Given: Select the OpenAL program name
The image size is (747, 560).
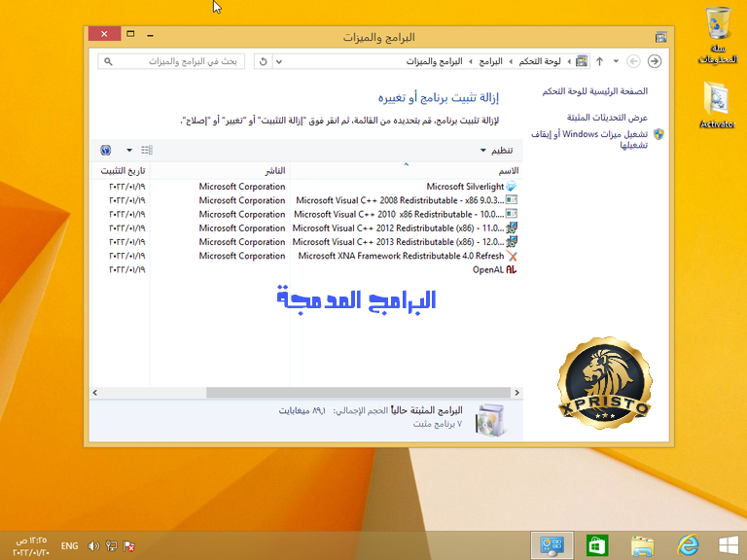Looking at the screenshot, I should 488,269.
